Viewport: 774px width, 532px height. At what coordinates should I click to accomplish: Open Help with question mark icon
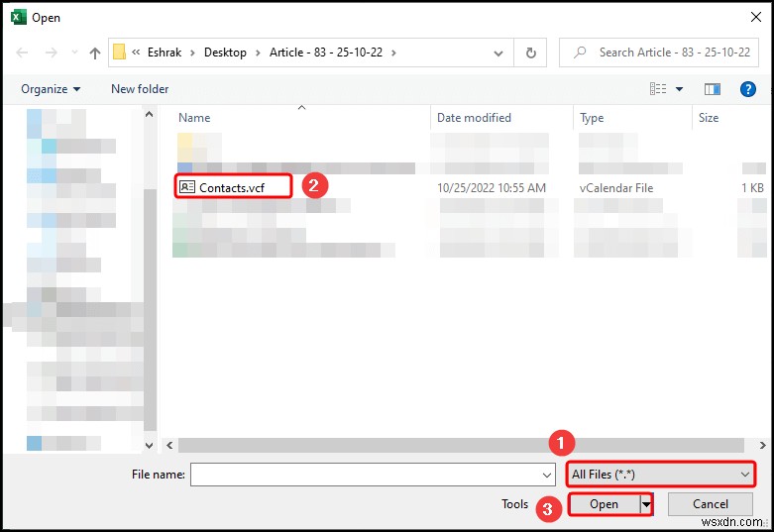pyautogui.click(x=748, y=89)
